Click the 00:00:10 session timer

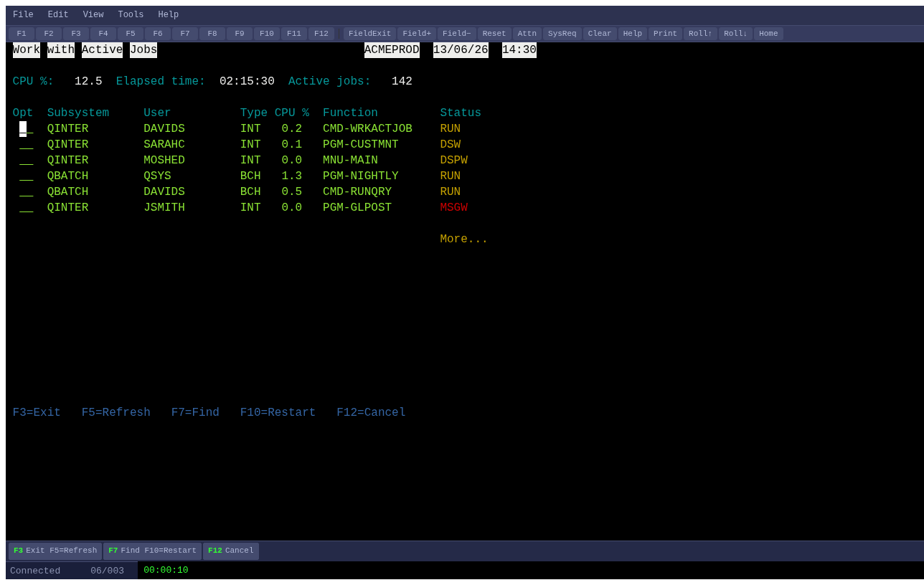coord(166,571)
